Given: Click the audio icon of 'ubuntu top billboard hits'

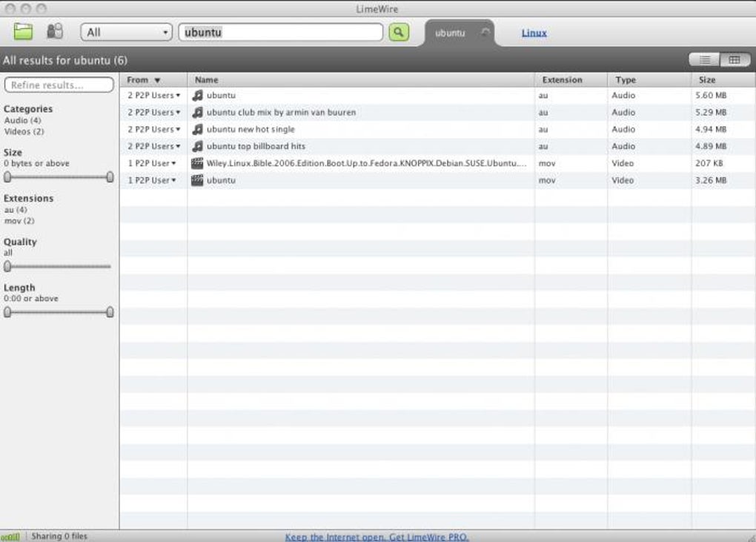Looking at the screenshot, I should coord(197,146).
